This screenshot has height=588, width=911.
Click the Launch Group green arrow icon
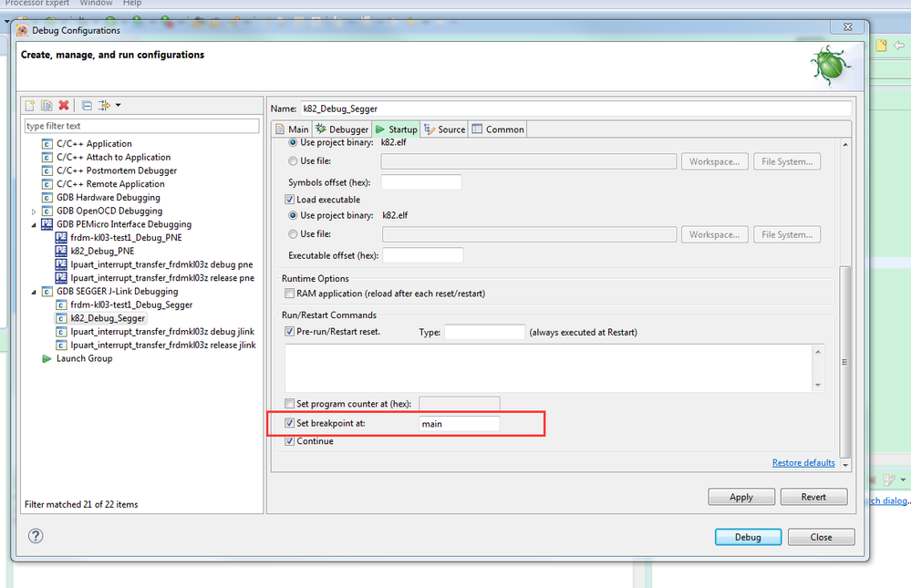click(47, 358)
